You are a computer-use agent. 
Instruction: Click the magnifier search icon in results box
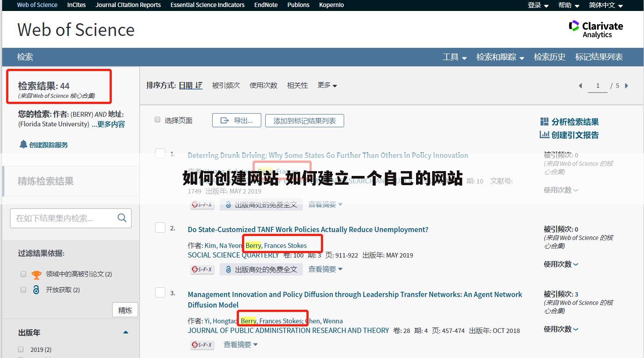(x=122, y=218)
